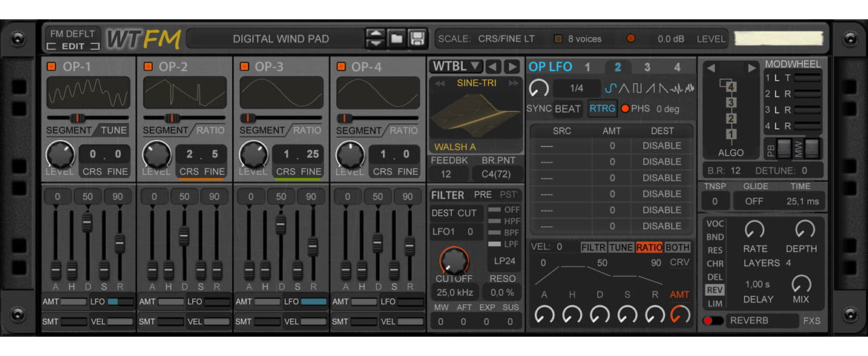Click the orange envelope AMT knob

tap(680, 314)
